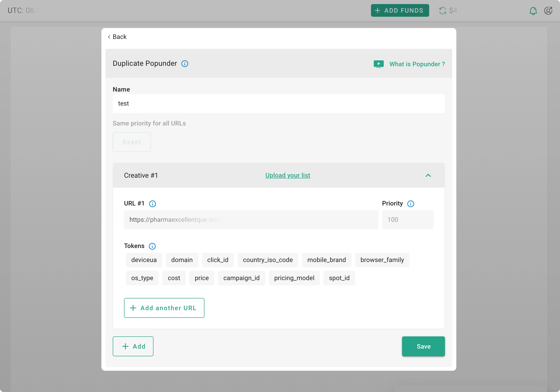Click Add another URL

pyautogui.click(x=164, y=308)
